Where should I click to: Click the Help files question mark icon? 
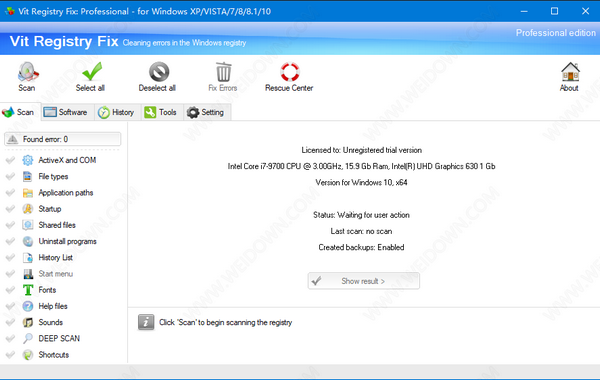28,306
